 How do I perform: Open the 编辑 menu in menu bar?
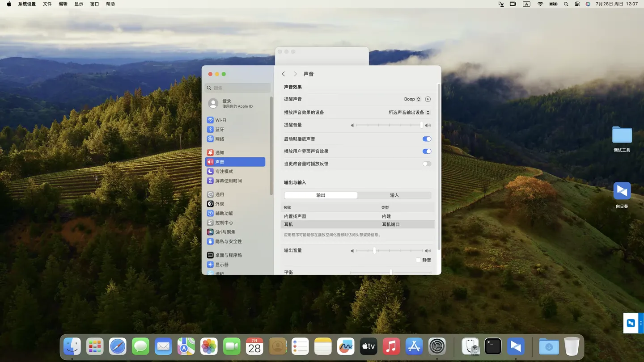point(63,4)
